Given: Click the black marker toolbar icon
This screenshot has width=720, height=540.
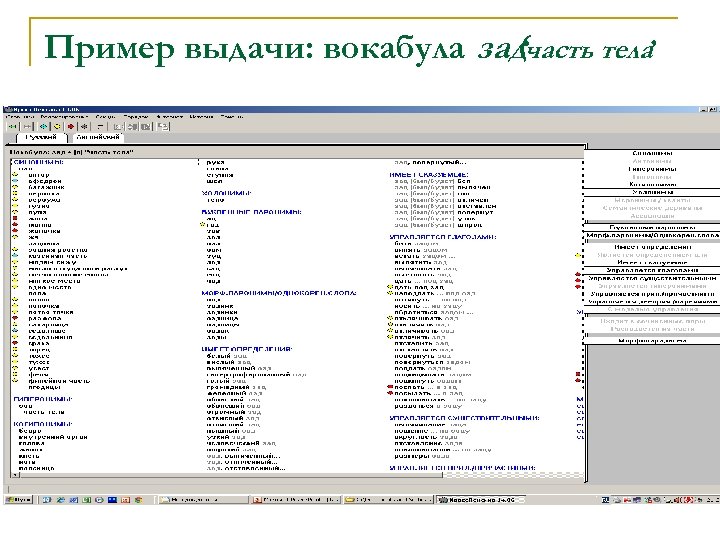Looking at the screenshot, I should tap(84, 126).
